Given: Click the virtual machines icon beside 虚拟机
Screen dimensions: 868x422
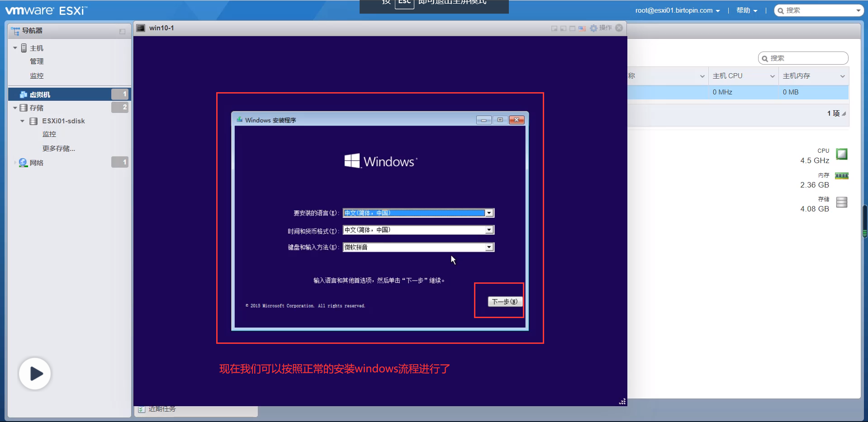Looking at the screenshot, I should coord(24,94).
